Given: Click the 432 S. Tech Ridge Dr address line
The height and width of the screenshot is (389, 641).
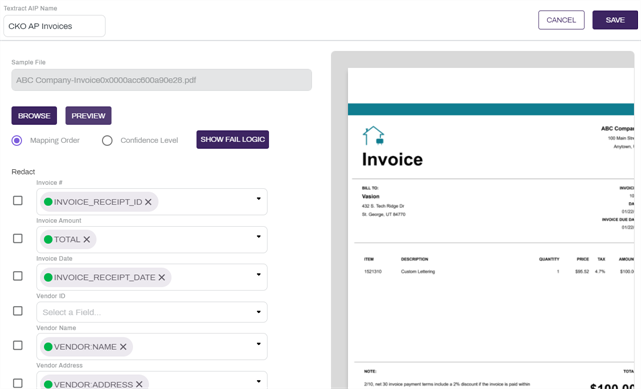Looking at the screenshot, I should click(x=383, y=206).
